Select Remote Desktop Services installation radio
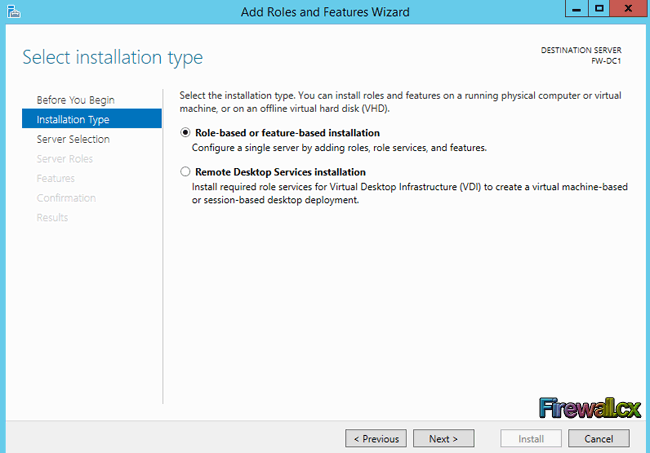Image resolution: width=650 pixels, height=453 pixels. (x=185, y=172)
